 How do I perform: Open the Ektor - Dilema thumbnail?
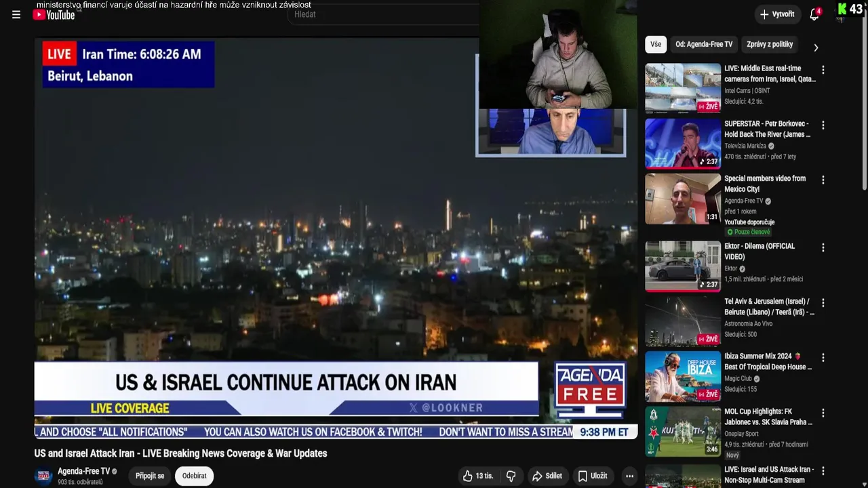pyautogui.click(x=683, y=266)
